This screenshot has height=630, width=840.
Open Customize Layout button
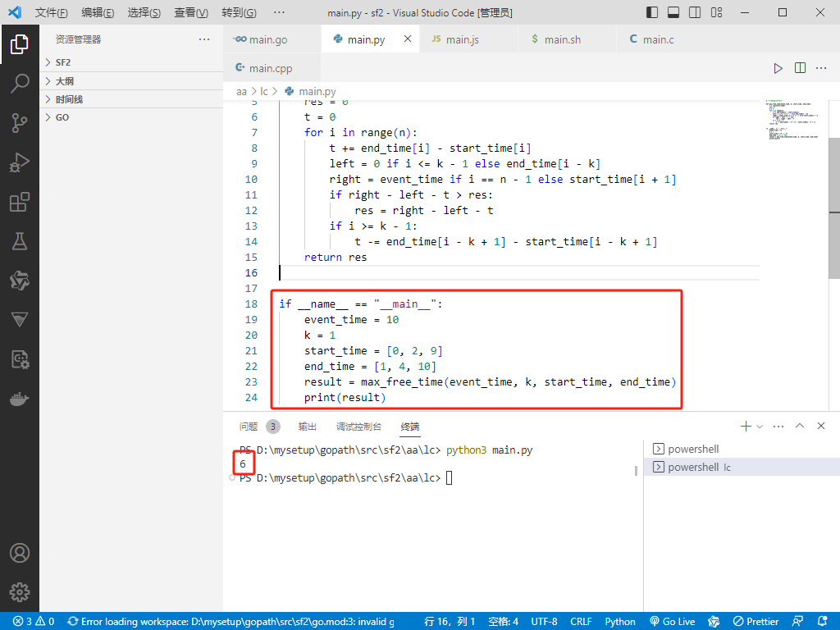[x=716, y=12]
